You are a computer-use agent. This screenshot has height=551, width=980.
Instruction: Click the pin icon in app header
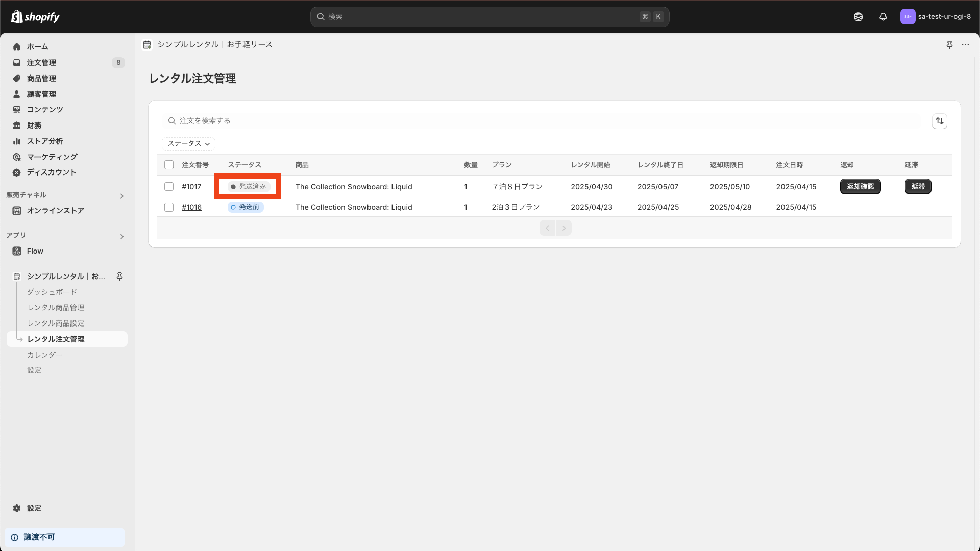click(949, 45)
